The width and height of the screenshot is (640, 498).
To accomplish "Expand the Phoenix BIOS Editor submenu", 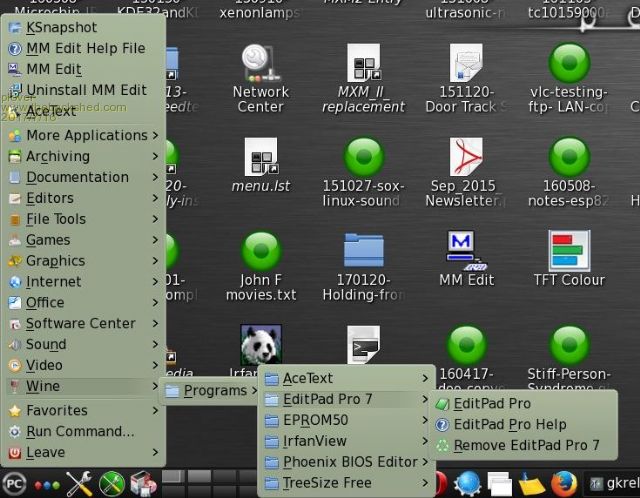I will click(349, 462).
